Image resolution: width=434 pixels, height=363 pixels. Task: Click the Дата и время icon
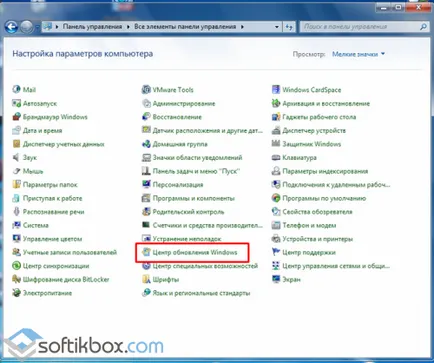coord(16,130)
